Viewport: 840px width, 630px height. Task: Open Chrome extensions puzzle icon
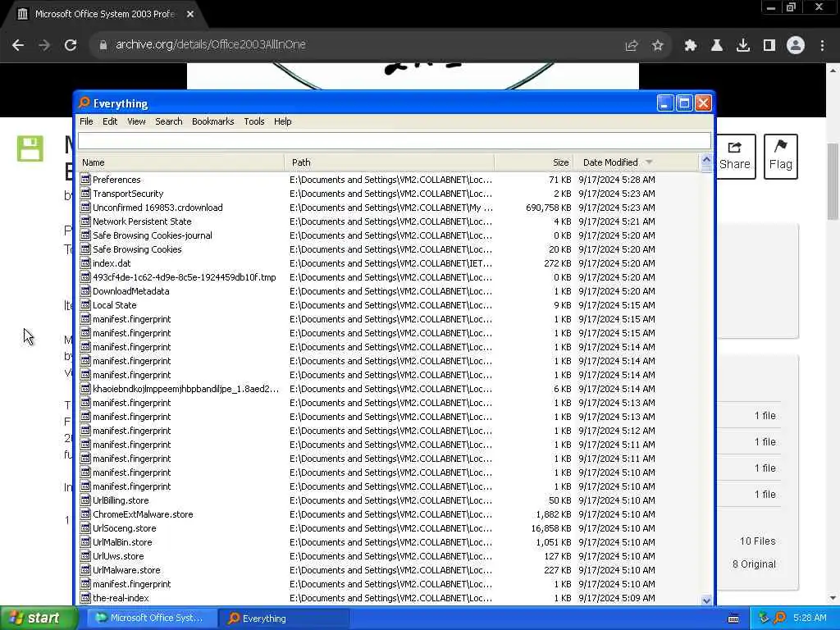coord(691,46)
